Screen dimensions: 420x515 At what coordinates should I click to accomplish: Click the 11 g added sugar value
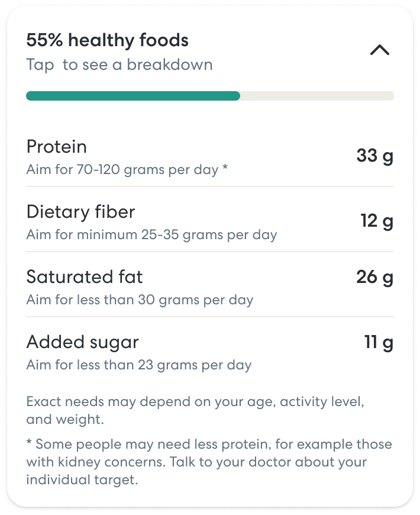[379, 342]
